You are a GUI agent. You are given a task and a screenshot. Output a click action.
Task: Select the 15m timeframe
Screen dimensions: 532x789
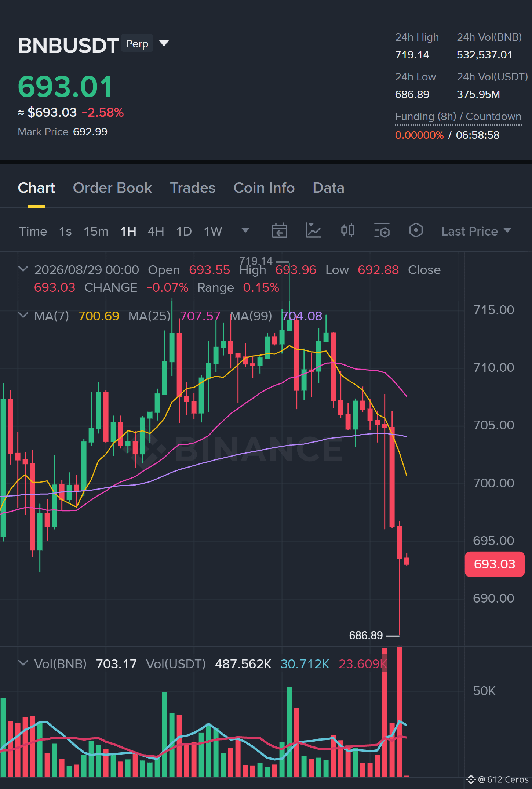click(96, 231)
